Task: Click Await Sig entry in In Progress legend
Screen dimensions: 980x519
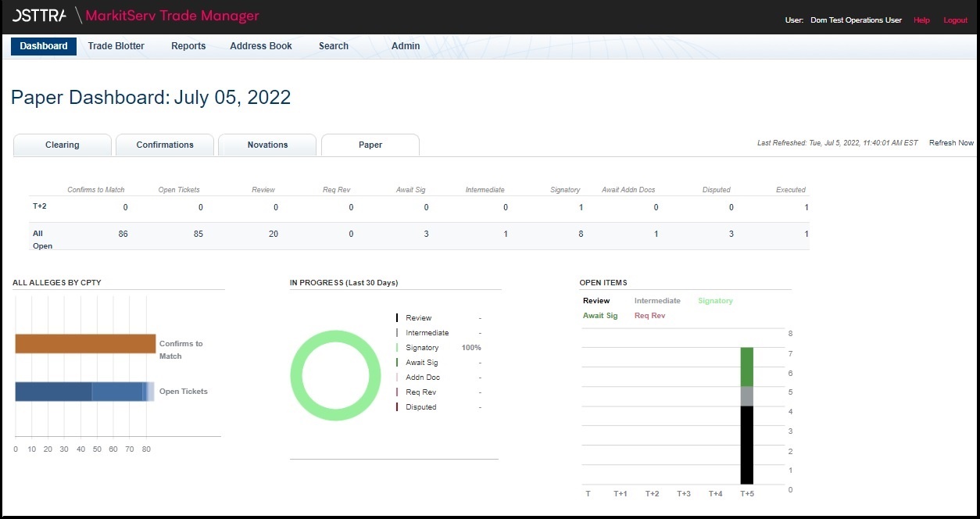Action: pos(422,363)
